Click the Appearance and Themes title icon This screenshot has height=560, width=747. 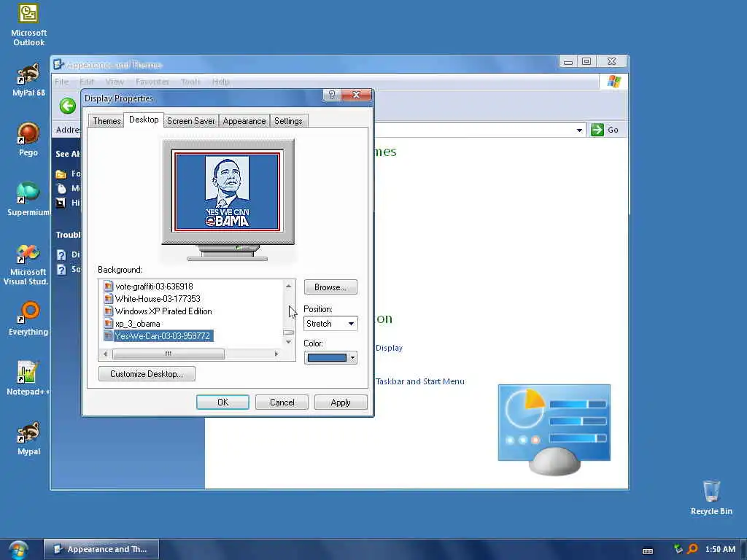[58, 64]
